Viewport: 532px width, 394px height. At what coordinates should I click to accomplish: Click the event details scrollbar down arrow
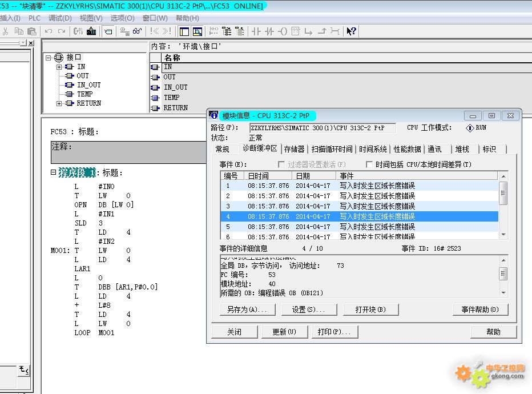pos(503,293)
